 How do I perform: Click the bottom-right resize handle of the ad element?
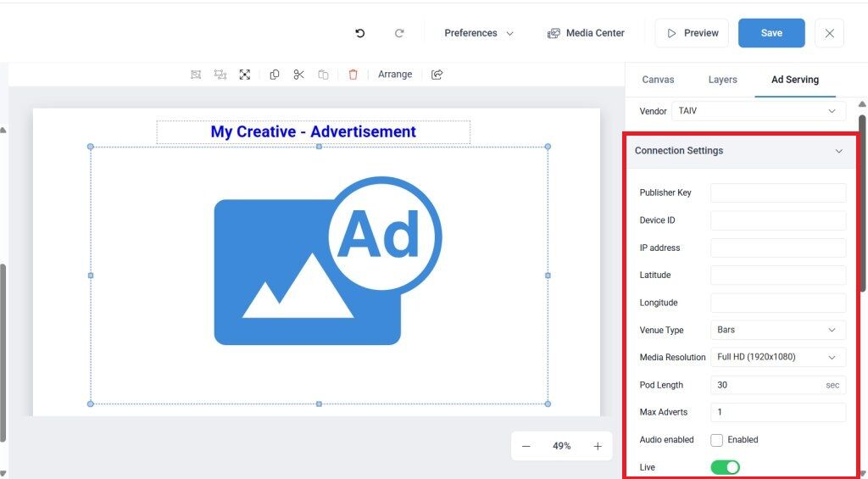click(x=548, y=404)
